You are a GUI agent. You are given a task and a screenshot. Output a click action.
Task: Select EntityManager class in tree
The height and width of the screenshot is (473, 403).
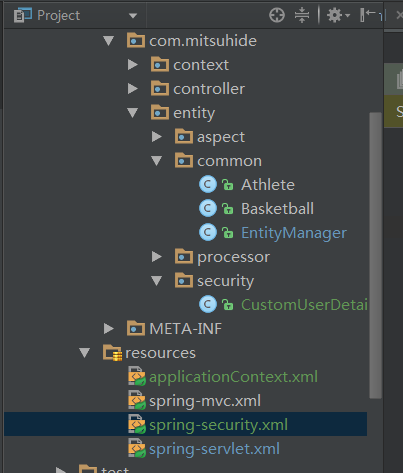(294, 233)
